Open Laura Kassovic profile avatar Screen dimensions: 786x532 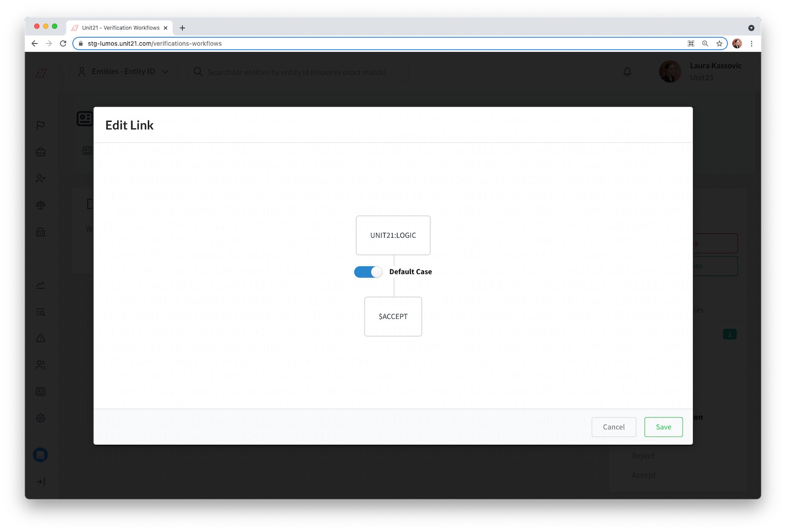pos(670,72)
